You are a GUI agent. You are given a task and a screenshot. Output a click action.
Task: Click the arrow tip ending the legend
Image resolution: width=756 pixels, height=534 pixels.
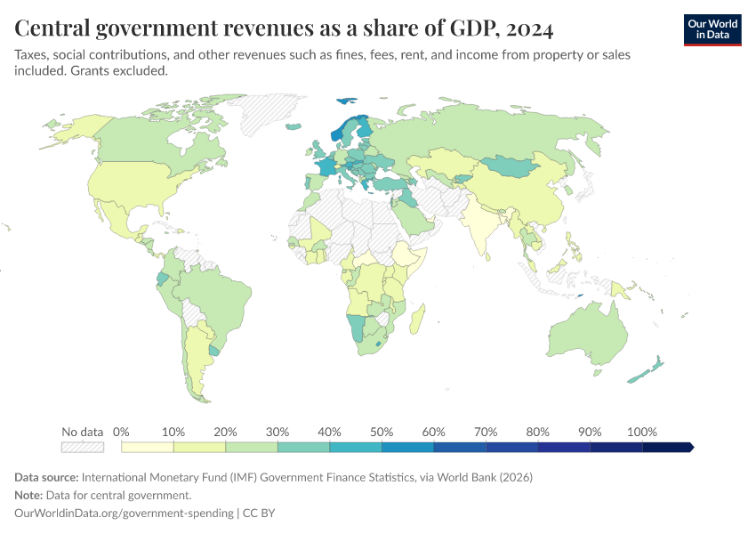coord(690,447)
